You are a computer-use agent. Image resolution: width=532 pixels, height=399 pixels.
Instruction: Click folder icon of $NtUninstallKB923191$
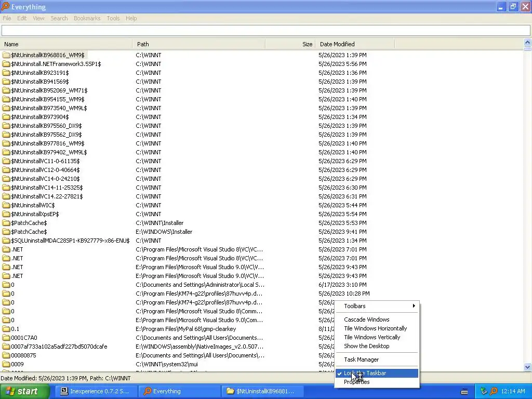coord(6,73)
